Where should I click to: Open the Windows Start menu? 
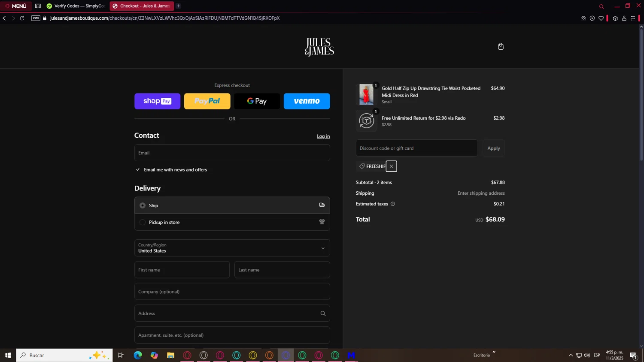coord(8,355)
